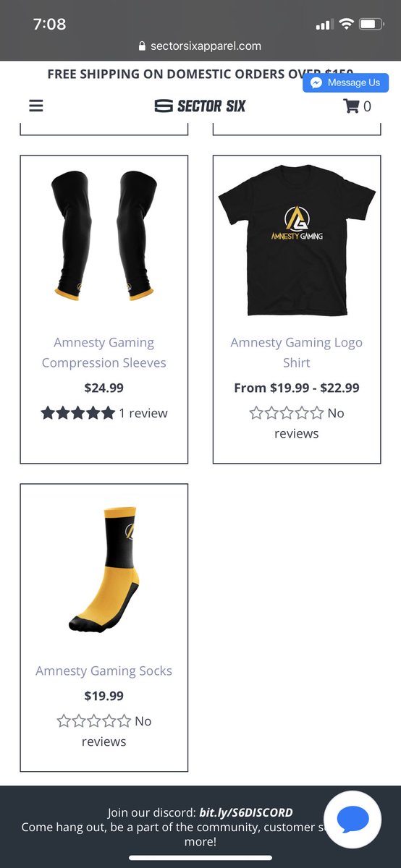401x868 pixels.
Task: Open the Amnesty Gaming Logo Shirt link
Action: coord(297,352)
